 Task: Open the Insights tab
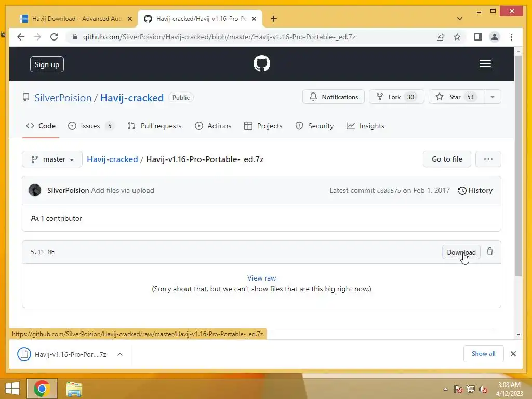coord(365,126)
